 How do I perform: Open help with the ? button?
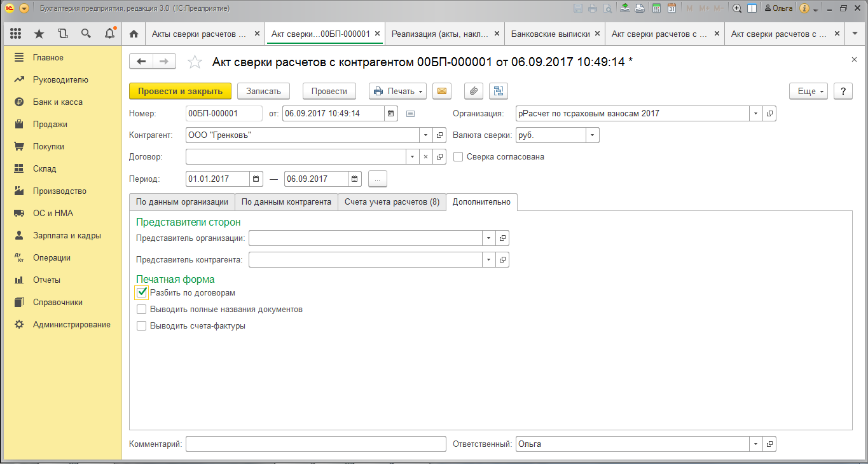pos(843,91)
